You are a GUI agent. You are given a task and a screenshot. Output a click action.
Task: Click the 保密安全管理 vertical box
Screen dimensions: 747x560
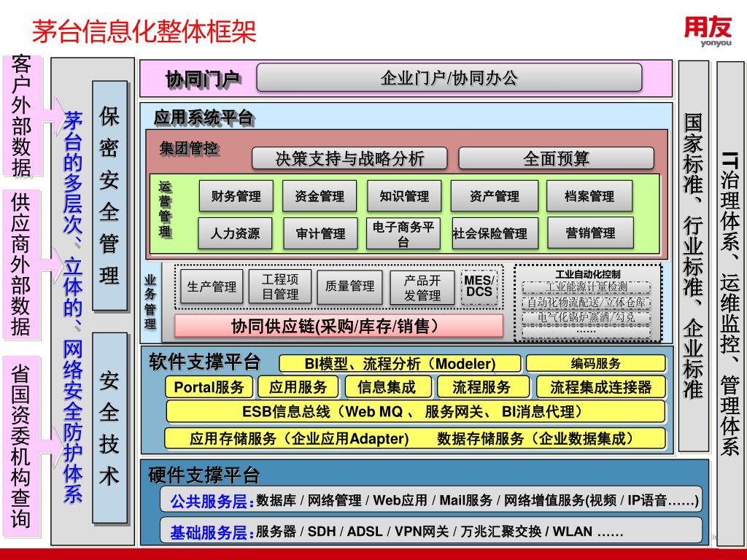[109, 195]
